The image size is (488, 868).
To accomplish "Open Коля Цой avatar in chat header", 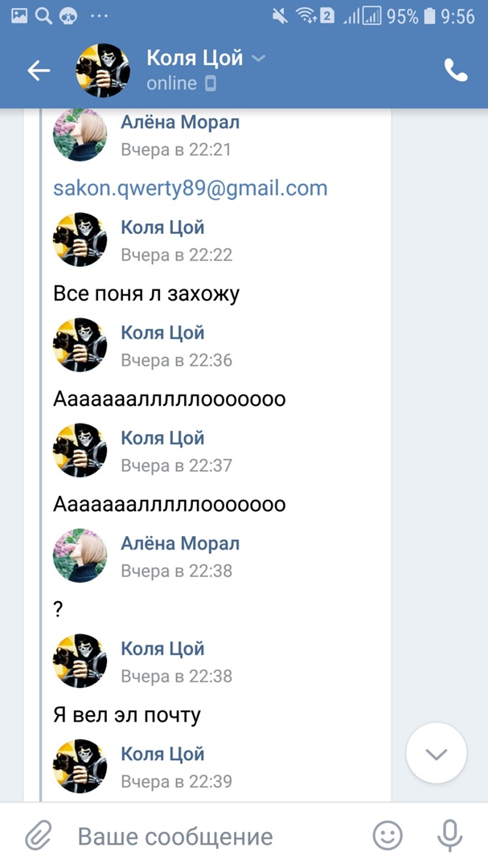I will click(103, 71).
